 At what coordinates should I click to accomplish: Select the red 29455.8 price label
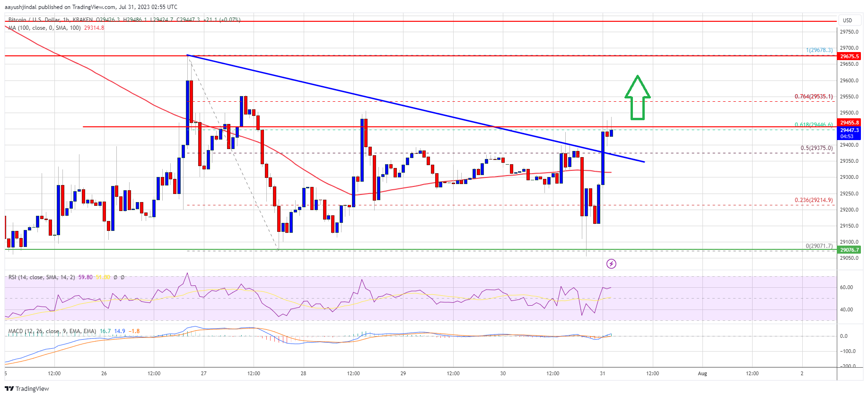click(850, 123)
